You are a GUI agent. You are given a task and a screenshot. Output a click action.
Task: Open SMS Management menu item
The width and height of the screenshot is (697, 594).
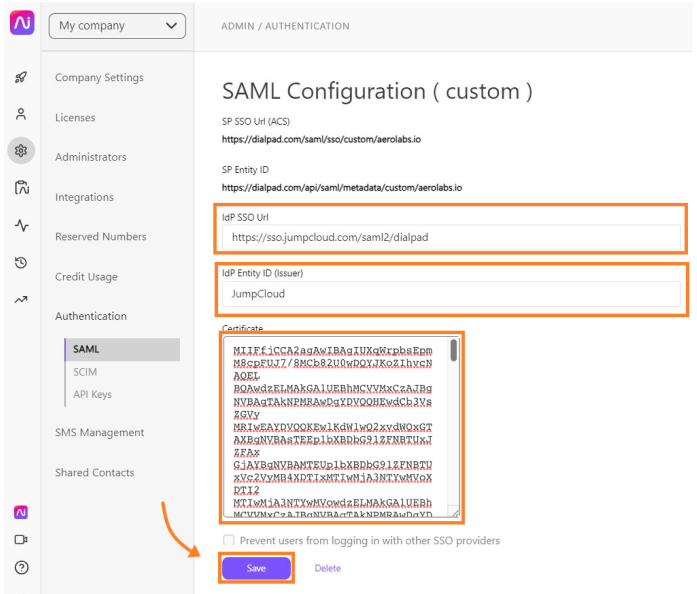(x=100, y=433)
